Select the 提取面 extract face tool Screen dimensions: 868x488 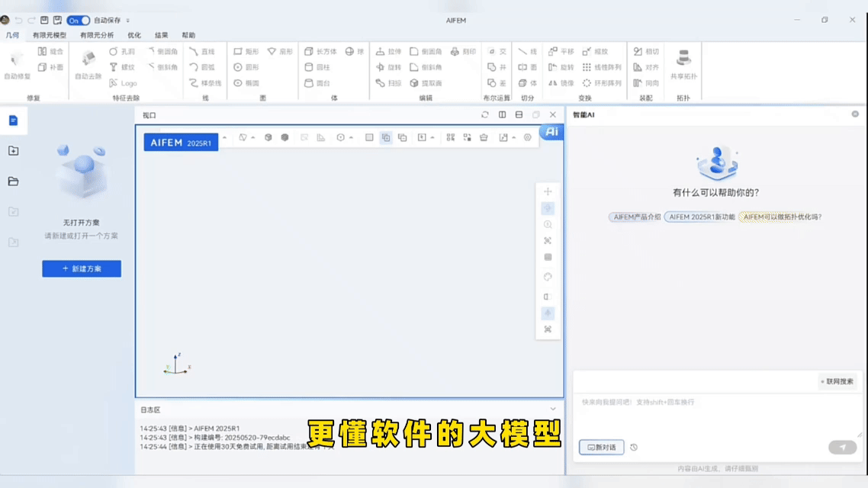[x=426, y=84]
